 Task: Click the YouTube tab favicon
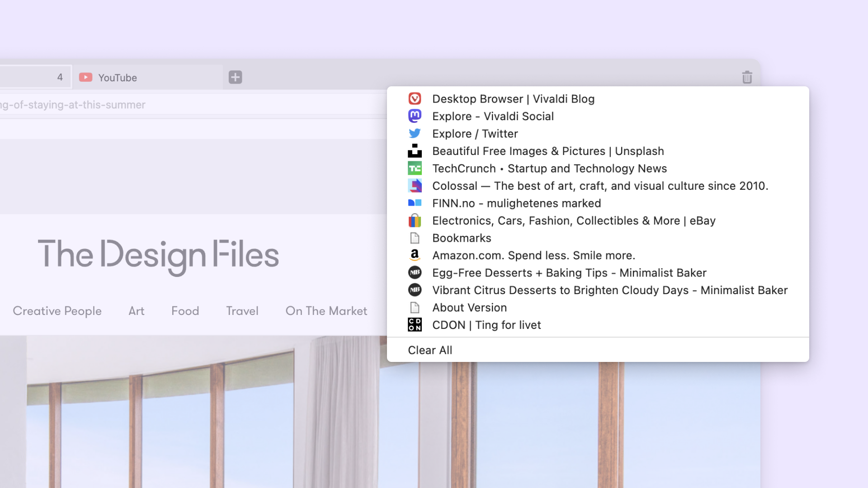(85, 77)
